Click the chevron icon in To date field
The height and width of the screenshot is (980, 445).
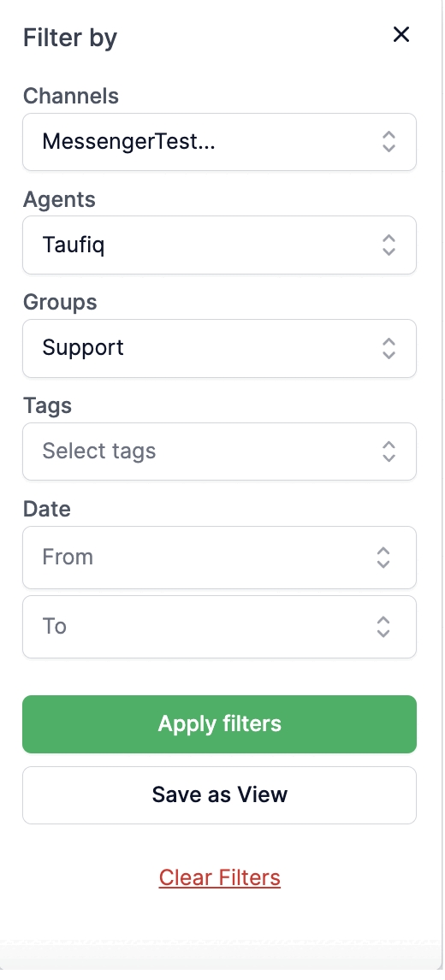[x=383, y=627]
